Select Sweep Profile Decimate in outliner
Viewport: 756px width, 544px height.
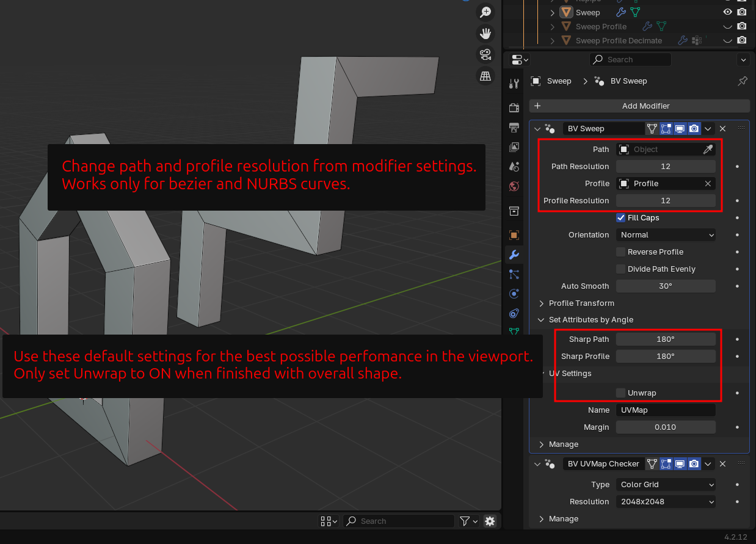pos(619,41)
